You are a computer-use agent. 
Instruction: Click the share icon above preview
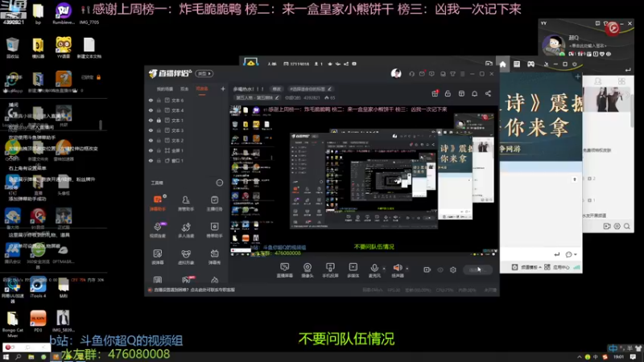tap(488, 93)
